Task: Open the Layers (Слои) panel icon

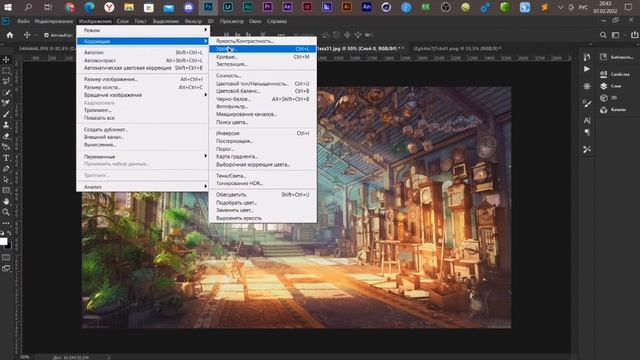Action: click(604, 86)
